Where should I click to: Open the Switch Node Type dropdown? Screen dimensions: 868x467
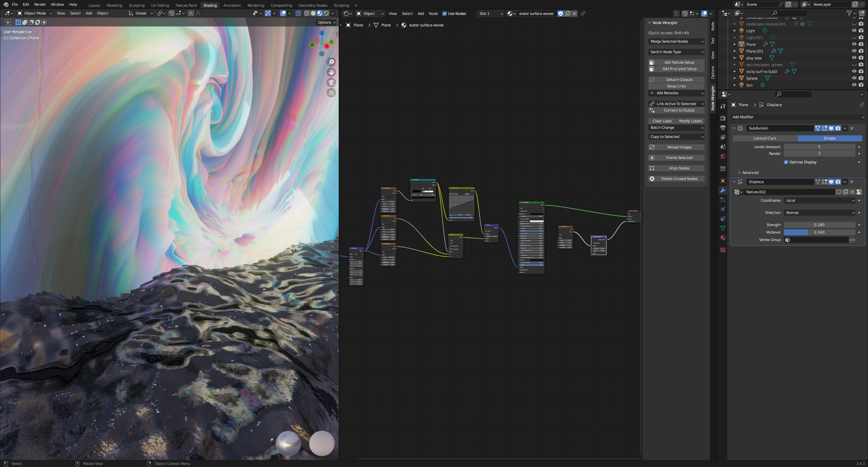pos(676,52)
